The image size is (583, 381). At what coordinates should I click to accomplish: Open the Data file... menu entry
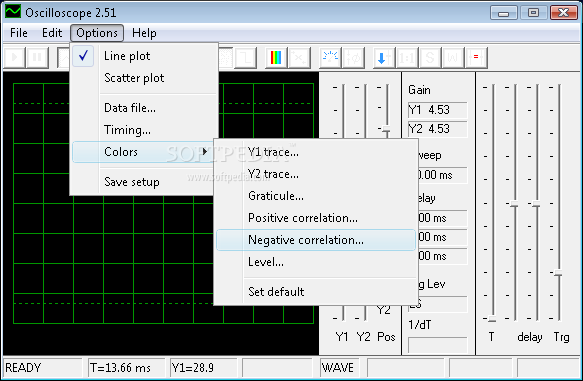click(x=145, y=108)
